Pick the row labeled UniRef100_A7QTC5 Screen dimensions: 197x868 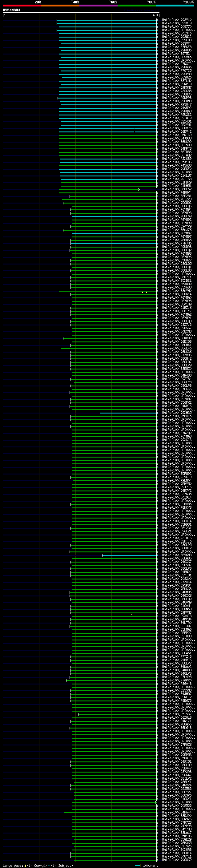176,71
